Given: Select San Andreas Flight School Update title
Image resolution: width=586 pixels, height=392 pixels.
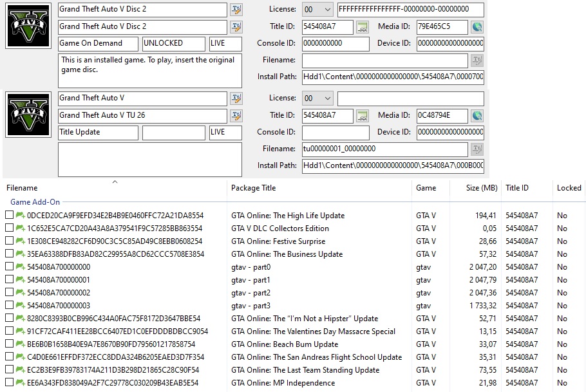Looking at the screenshot, I should click(x=317, y=357).
